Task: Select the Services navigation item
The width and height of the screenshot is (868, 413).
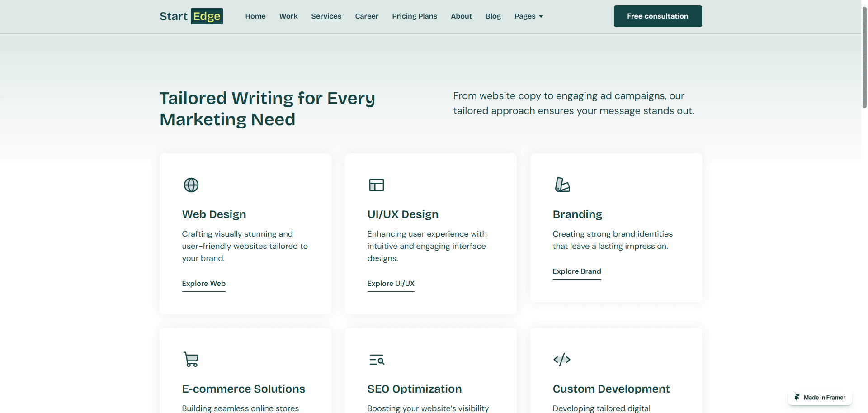Action: click(x=326, y=16)
